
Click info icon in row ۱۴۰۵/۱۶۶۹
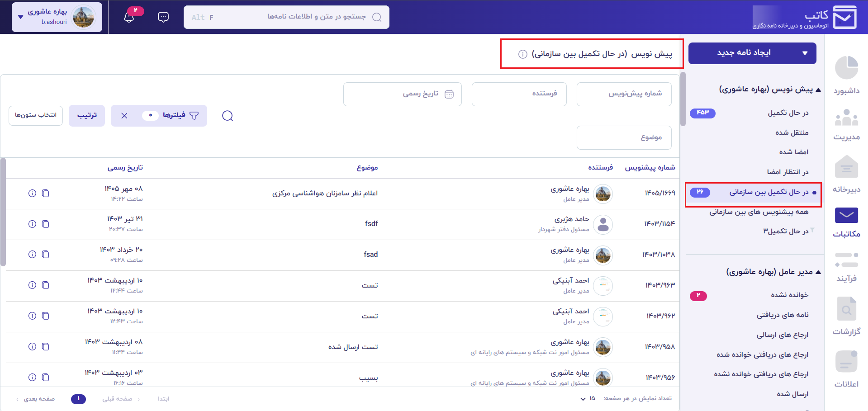(x=32, y=193)
